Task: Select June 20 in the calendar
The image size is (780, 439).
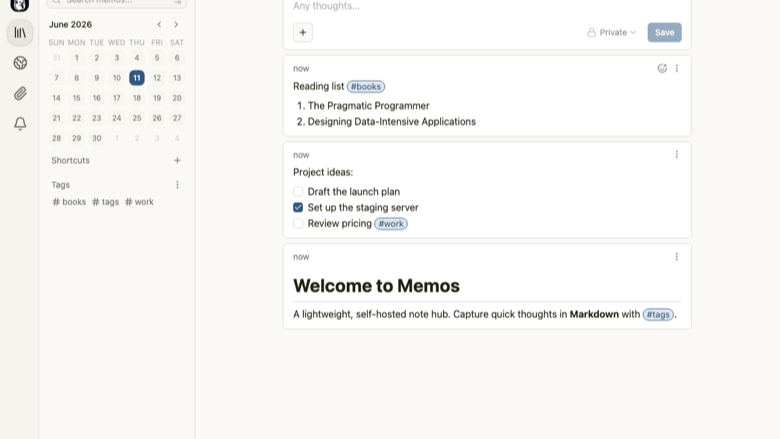Action: (177, 98)
